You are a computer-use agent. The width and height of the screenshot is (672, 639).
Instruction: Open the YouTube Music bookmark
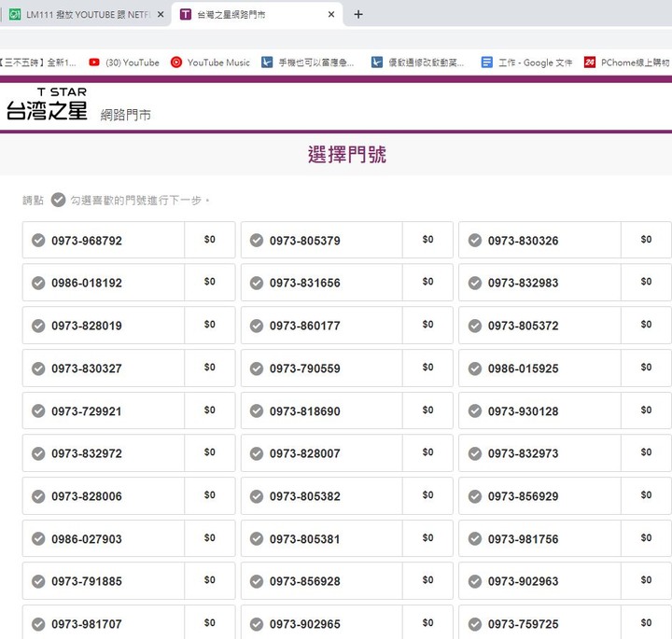(x=210, y=63)
